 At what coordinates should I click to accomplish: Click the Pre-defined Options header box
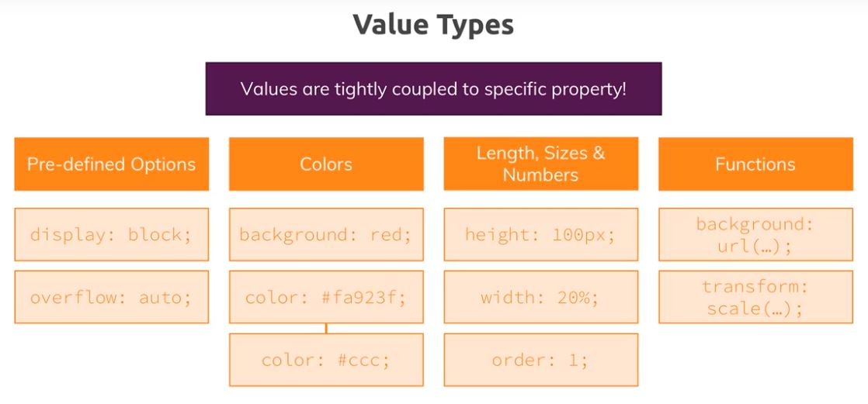pyautogui.click(x=111, y=164)
